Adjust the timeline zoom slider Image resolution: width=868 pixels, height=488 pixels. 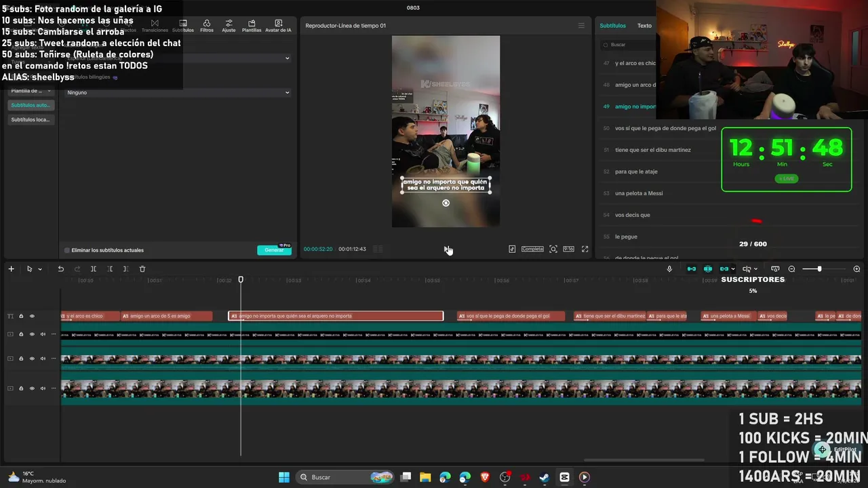(x=819, y=269)
